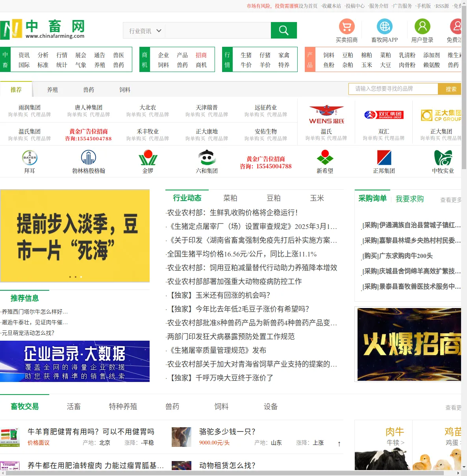
Task: Open the 畜牧网APP globe icon
Action: point(385,26)
